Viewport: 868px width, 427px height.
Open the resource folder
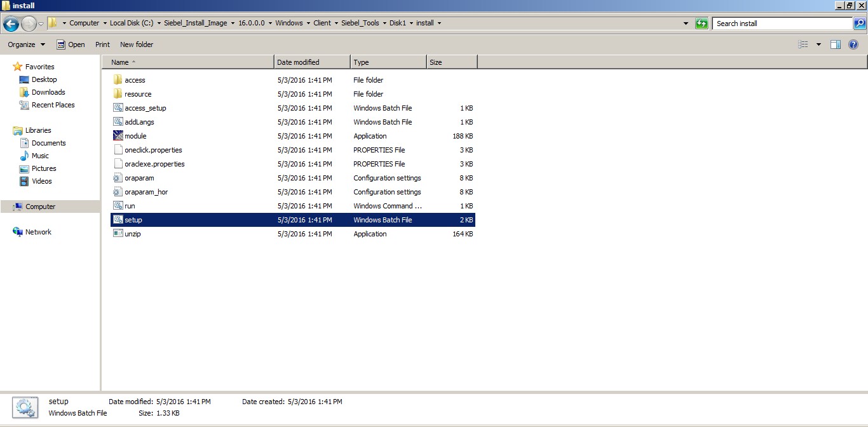[137, 93]
